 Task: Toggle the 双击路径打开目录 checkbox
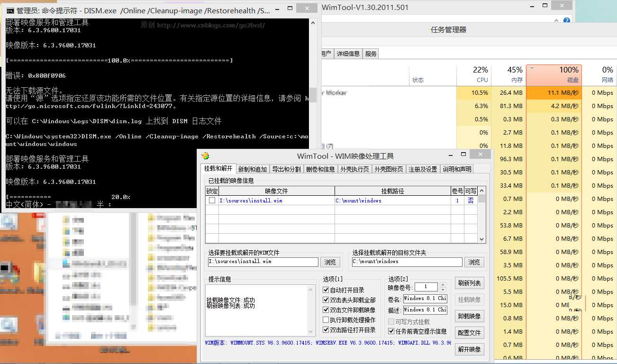[x=326, y=330]
